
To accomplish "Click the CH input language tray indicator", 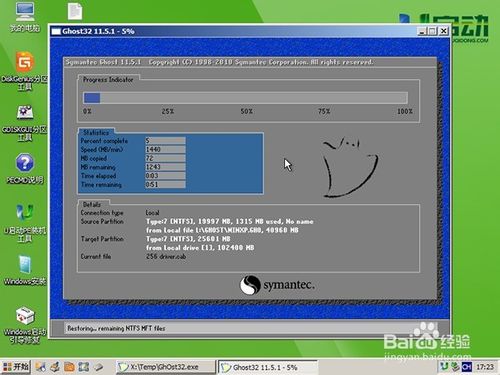I will pyautogui.click(x=467, y=367).
